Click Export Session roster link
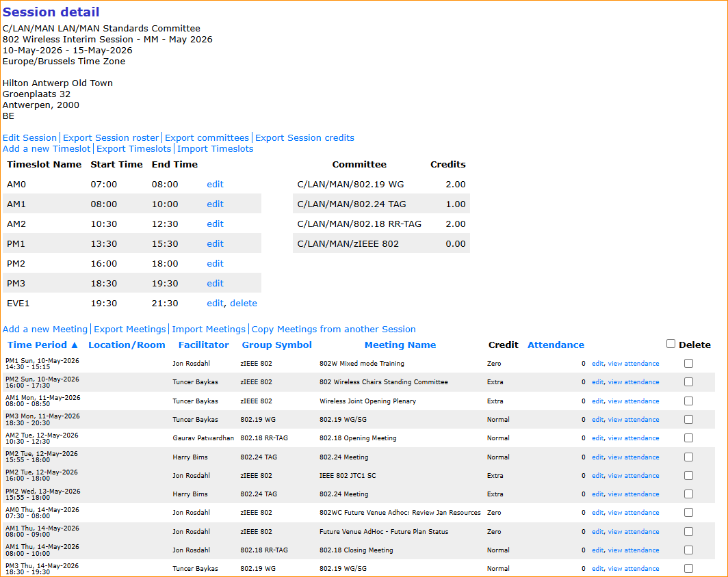728x577 pixels. coord(111,138)
